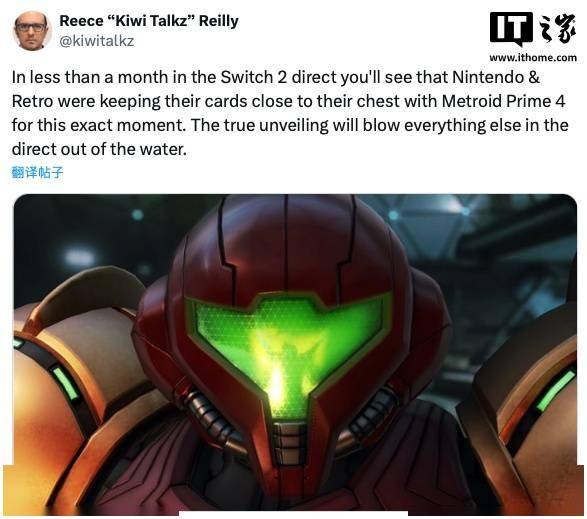The image size is (587, 519).
Task: Visit the www.ithome.com watermark URL
Action: (533, 58)
